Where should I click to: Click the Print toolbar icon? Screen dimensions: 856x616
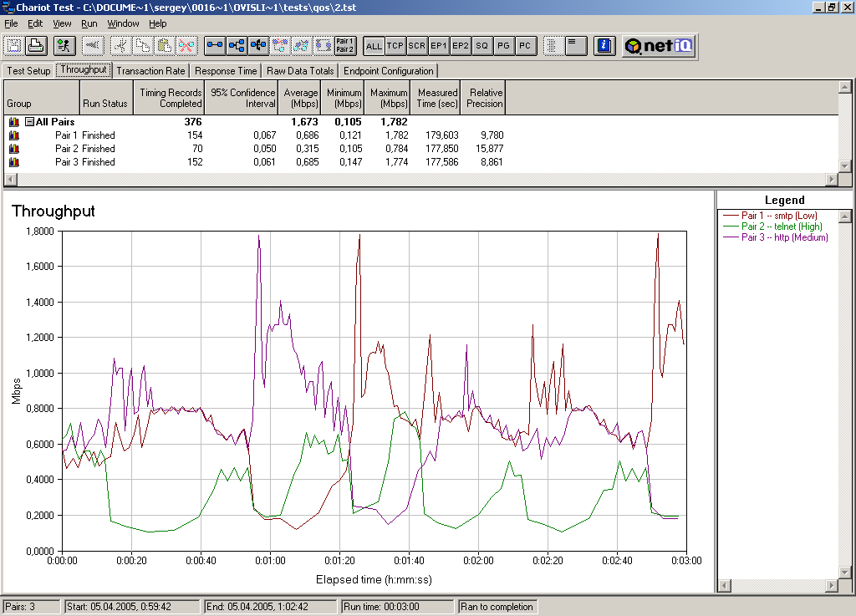(x=36, y=46)
